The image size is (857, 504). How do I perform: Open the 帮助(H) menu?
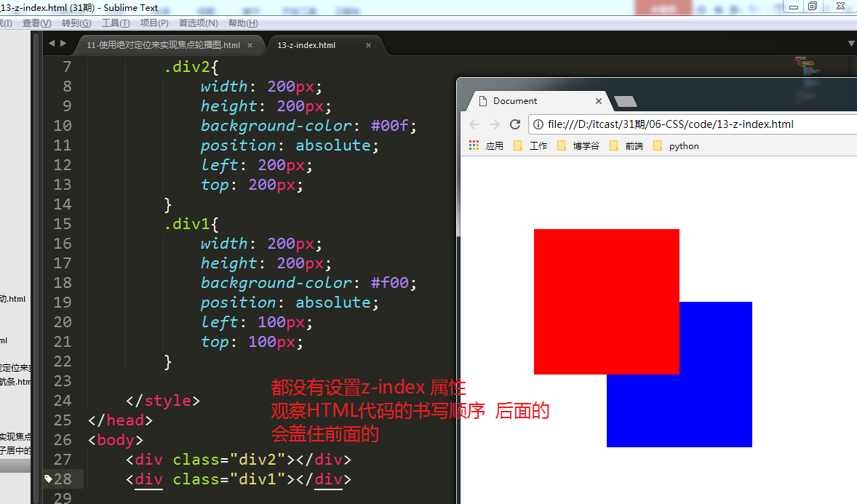pyautogui.click(x=243, y=23)
